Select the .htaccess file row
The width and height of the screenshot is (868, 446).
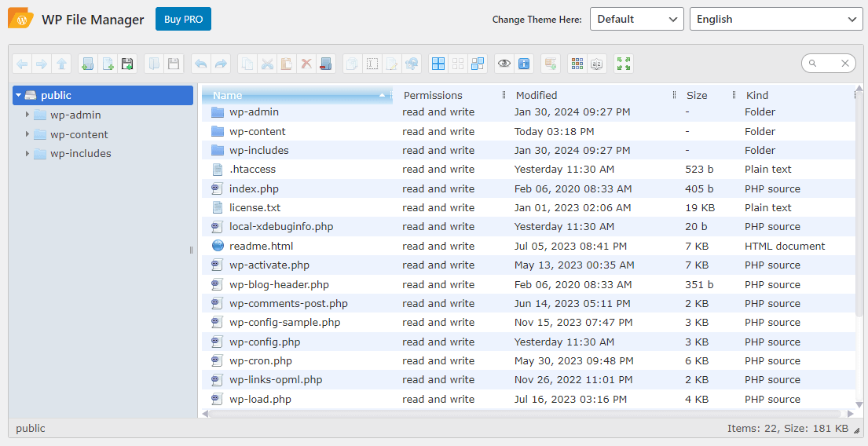[529, 170]
